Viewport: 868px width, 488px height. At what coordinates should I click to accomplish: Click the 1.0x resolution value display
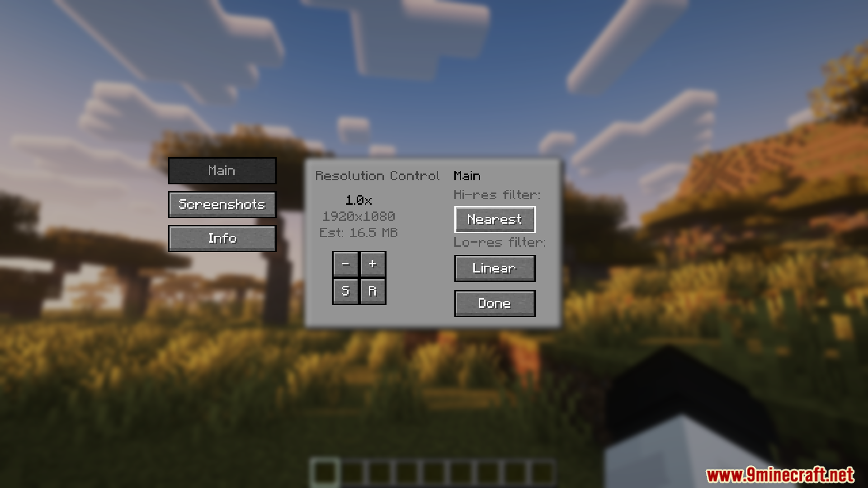point(359,199)
